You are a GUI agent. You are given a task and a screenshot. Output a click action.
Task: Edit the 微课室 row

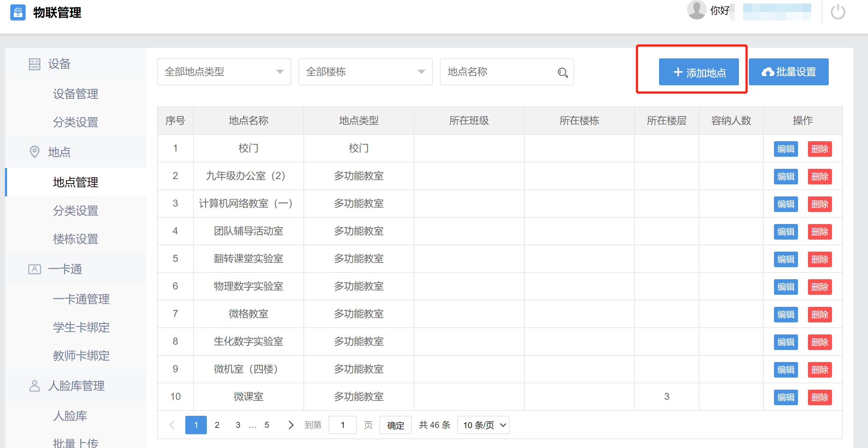[786, 397]
